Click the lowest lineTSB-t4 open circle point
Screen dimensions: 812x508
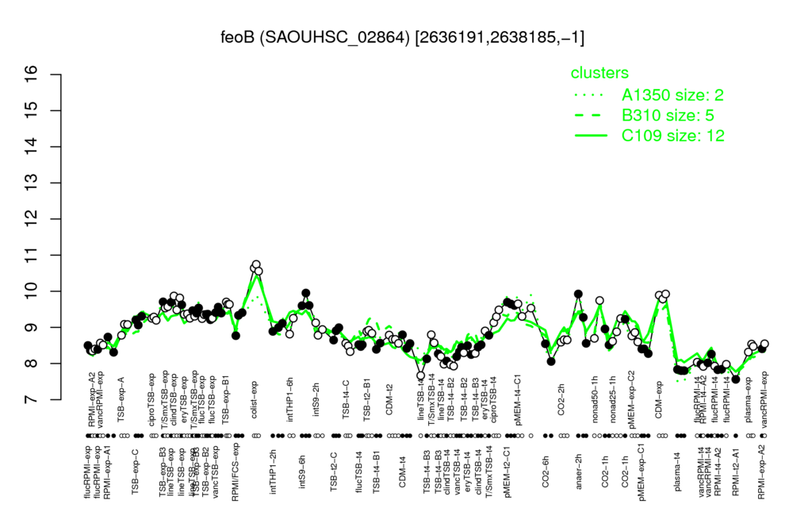[x=420, y=375]
